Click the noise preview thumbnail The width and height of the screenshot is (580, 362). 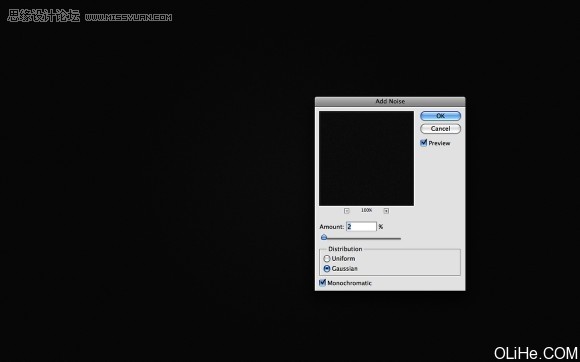click(x=367, y=158)
